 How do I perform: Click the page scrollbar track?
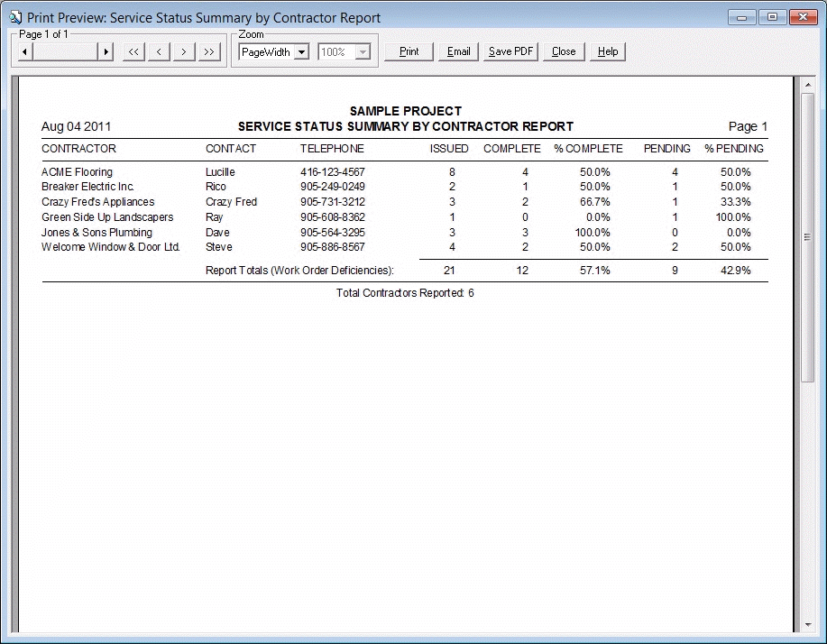[66, 51]
